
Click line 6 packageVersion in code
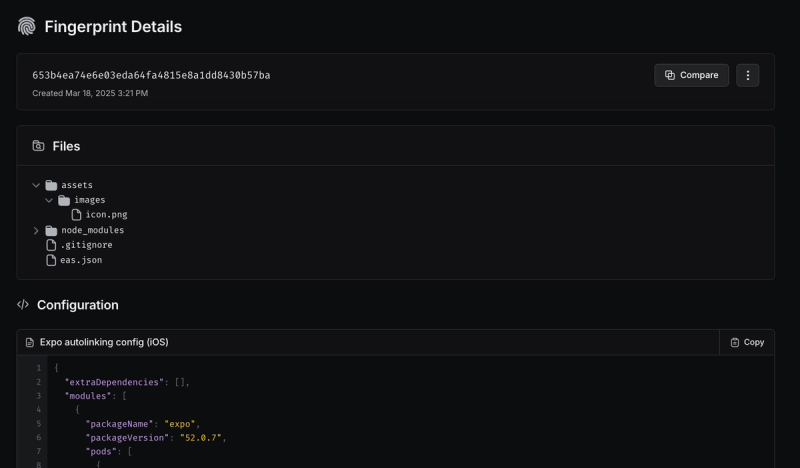tap(130, 438)
